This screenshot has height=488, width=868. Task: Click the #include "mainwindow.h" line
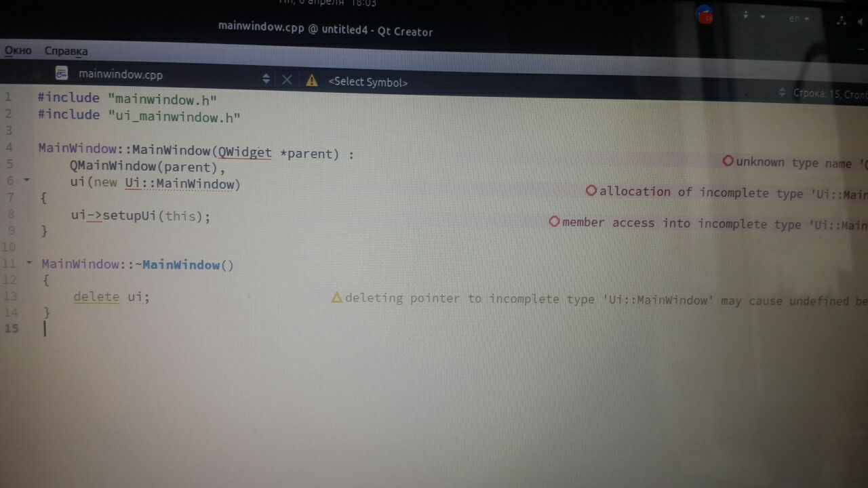click(127, 99)
